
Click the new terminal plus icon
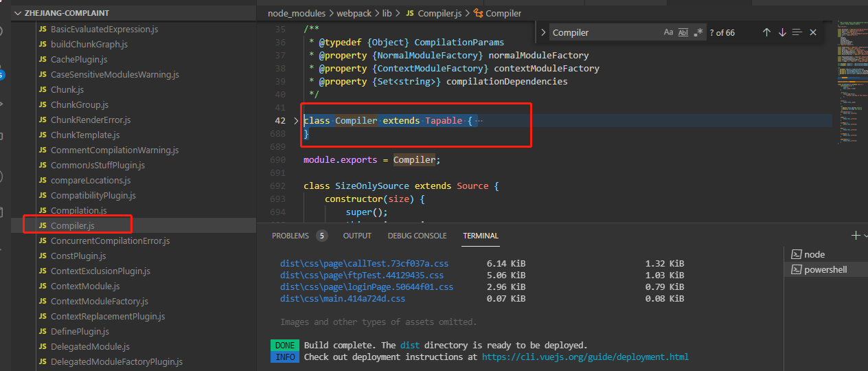coord(856,236)
